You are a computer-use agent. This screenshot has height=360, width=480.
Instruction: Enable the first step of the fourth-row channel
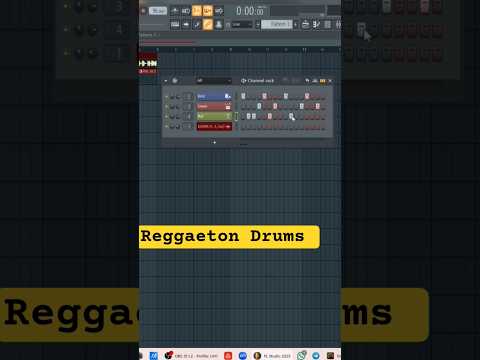(243, 126)
